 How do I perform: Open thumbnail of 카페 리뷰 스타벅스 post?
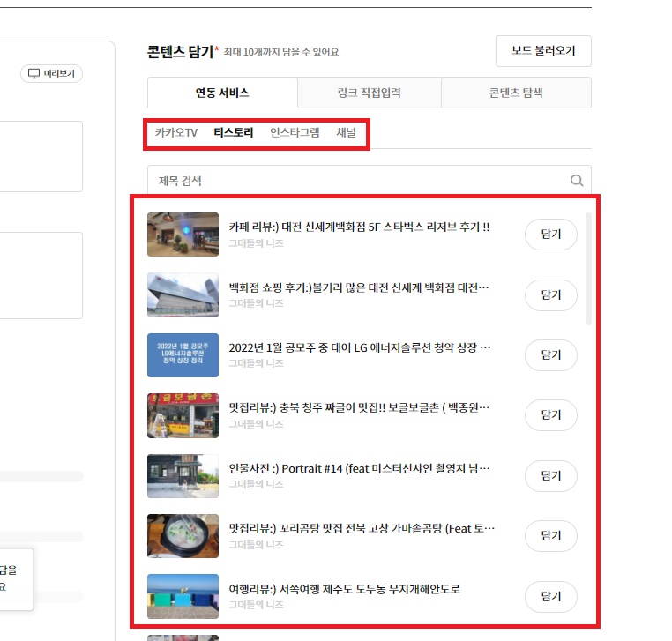pos(183,235)
